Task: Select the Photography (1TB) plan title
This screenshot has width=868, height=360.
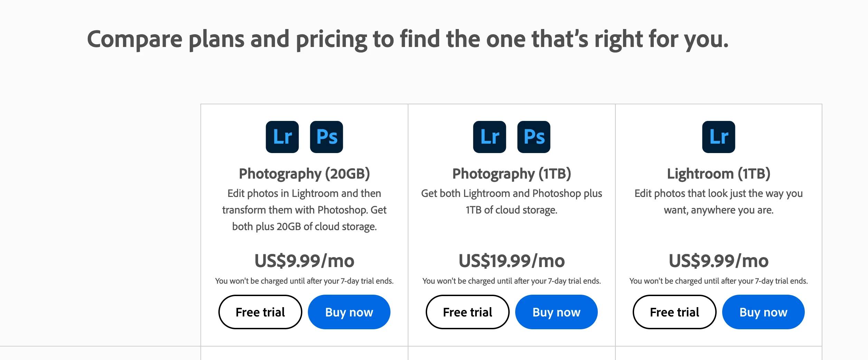Action: coord(512,174)
